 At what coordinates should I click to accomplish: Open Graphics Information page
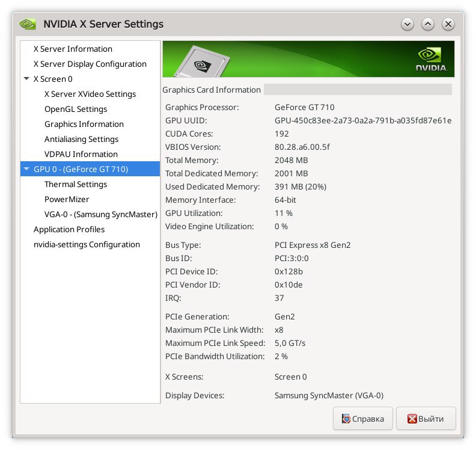pos(84,124)
